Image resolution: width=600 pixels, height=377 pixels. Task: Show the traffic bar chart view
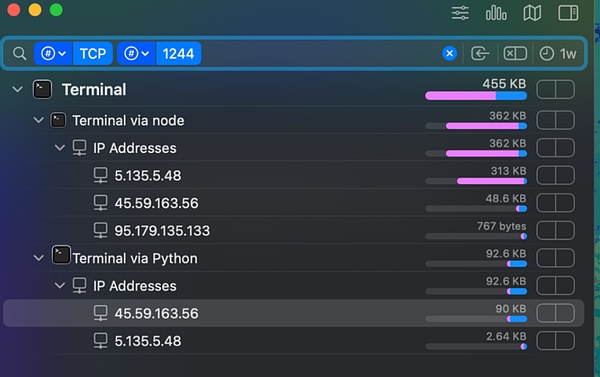pyautogui.click(x=496, y=13)
